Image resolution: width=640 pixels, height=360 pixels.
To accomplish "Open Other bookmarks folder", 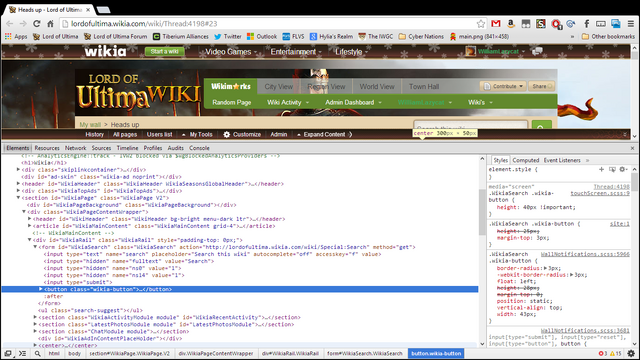I will [x=608, y=36].
